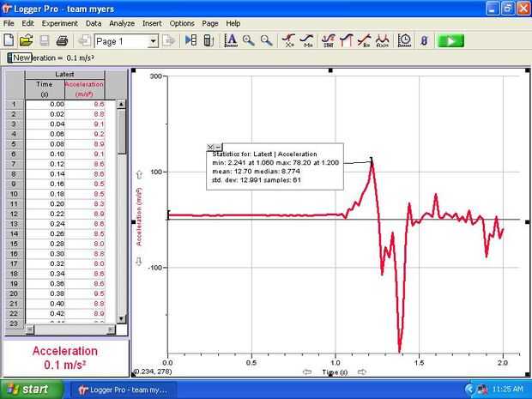Open the Data menu
The image size is (532, 399).
pos(94,23)
